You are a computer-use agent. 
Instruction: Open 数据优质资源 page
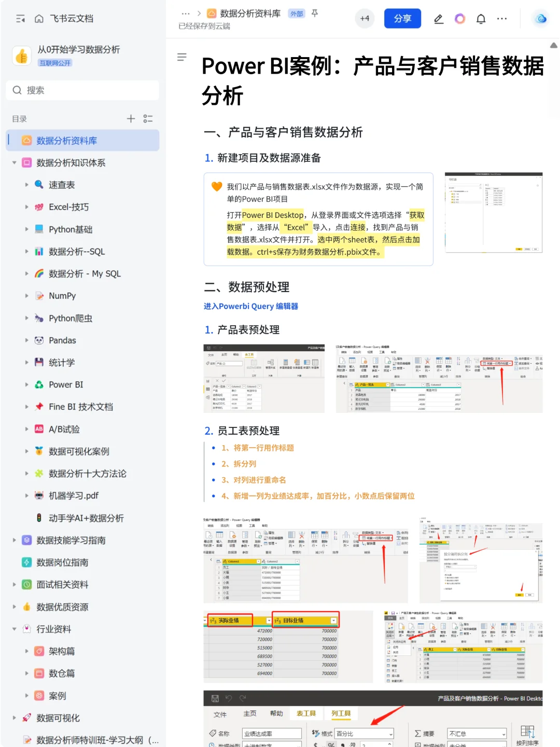pos(62,607)
